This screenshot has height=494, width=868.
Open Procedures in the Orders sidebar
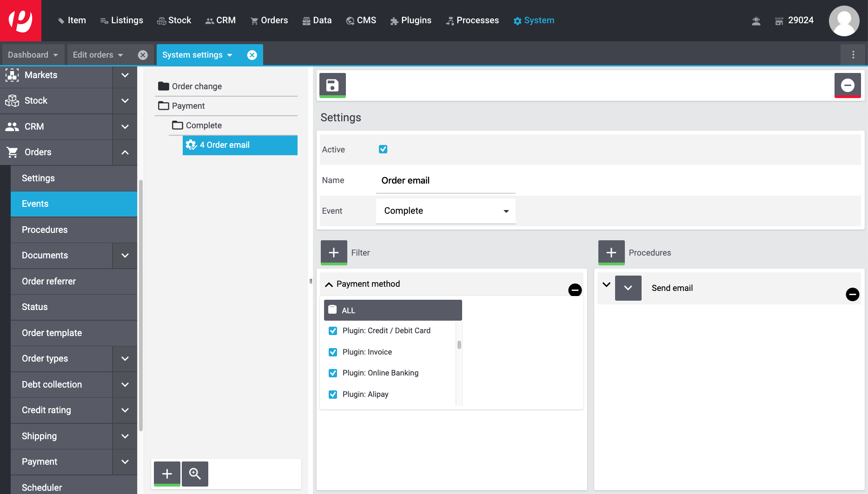click(x=45, y=230)
